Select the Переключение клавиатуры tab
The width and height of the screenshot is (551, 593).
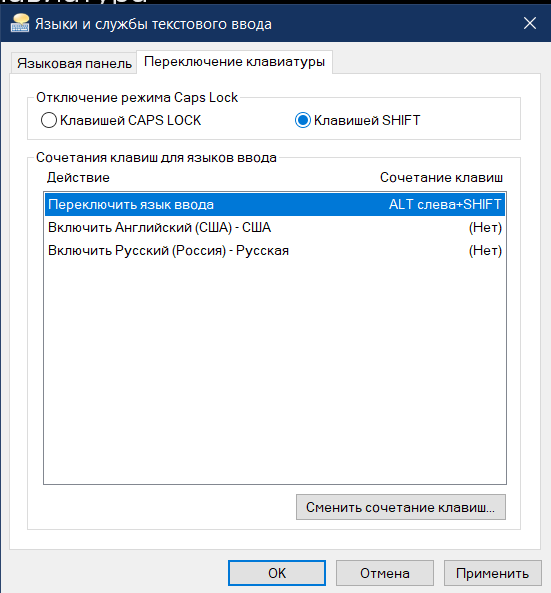[234, 62]
